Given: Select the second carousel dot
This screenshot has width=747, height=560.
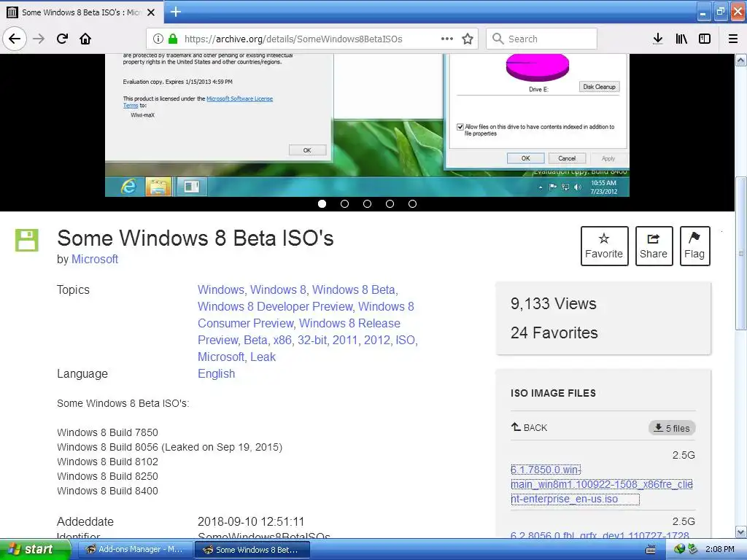Looking at the screenshot, I should [x=344, y=204].
